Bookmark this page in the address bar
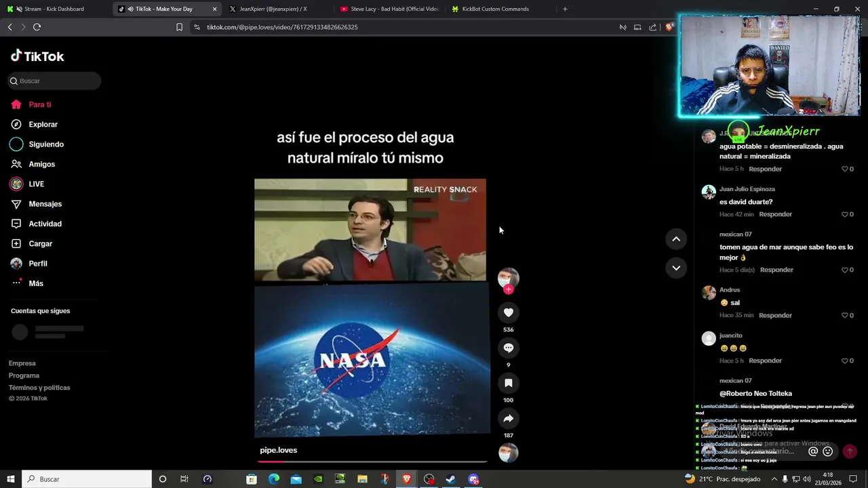Viewport: 868px width, 488px height. (x=179, y=27)
